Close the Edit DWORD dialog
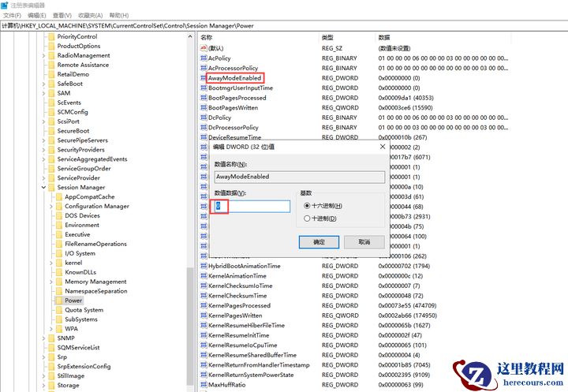This screenshot has height=392, width=568. point(383,147)
